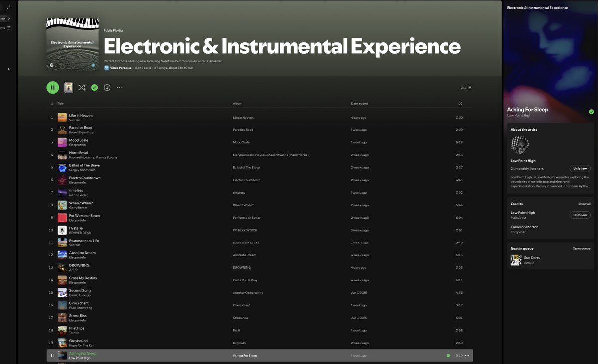The image size is (598, 364).
Task: Pause the playlist with the big green button
Action: pyautogui.click(x=53, y=87)
